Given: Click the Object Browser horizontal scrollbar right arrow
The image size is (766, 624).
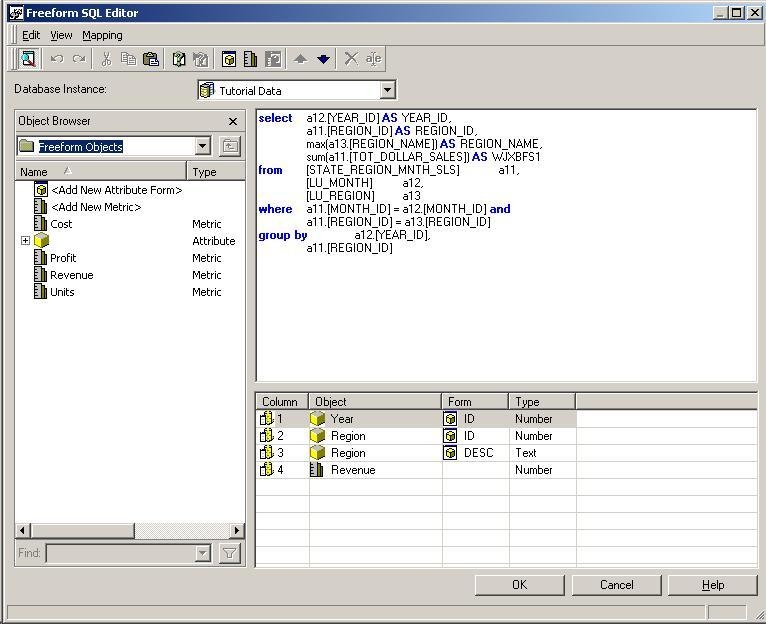Looking at the screenshot, I should pyautogui.click(x=237, y=530).
